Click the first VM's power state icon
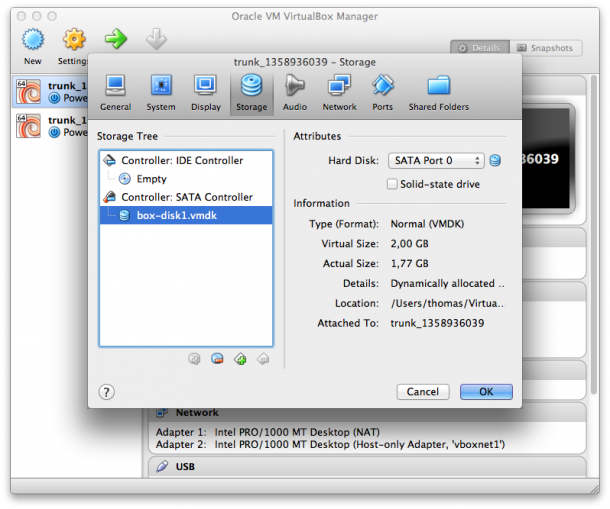This screenshot has width=610, height=509. pyautogui.click(x=54, y=98)
